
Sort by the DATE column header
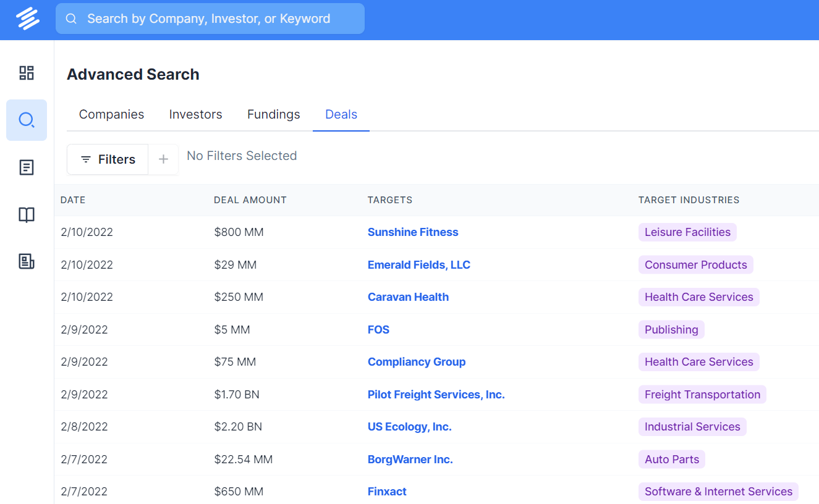point(73,200)
